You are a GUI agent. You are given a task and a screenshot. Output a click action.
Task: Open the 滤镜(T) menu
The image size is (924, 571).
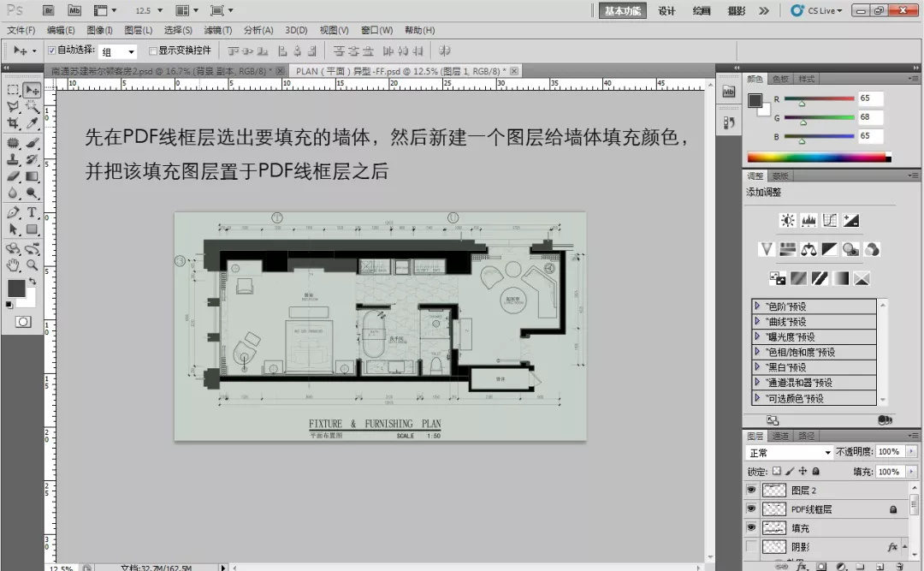point(217,30)
